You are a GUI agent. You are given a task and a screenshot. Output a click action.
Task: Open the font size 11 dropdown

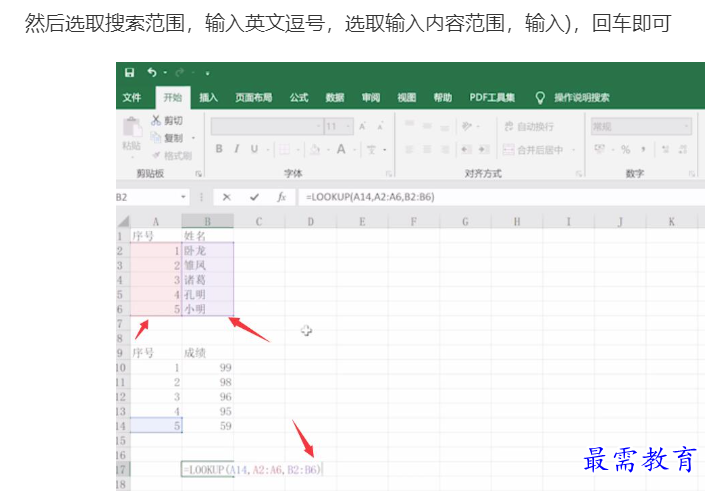(x=348, y=127)
